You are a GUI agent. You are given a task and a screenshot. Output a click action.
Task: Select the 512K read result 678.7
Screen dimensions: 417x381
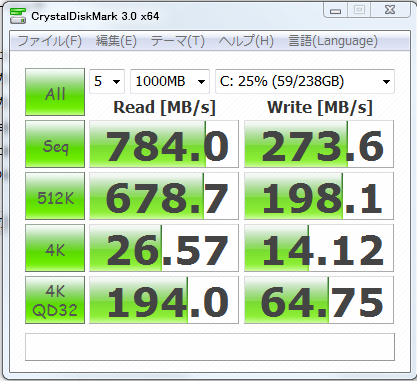click(164, 196)
